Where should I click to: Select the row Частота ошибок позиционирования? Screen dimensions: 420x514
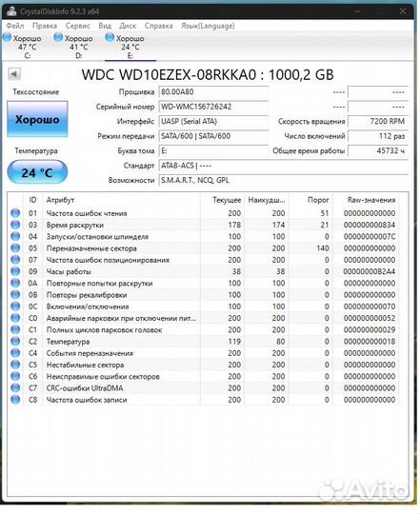coord(203,260)
